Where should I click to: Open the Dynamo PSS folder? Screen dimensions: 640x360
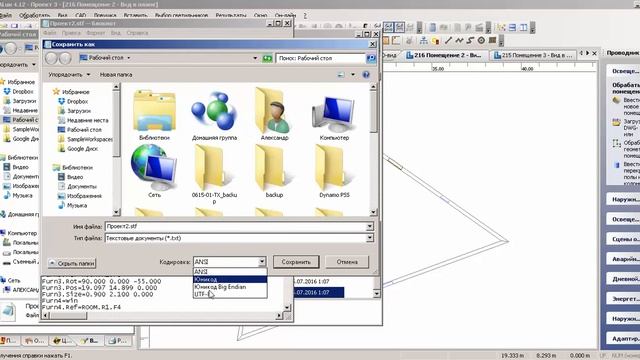click(x=334, y=171)
